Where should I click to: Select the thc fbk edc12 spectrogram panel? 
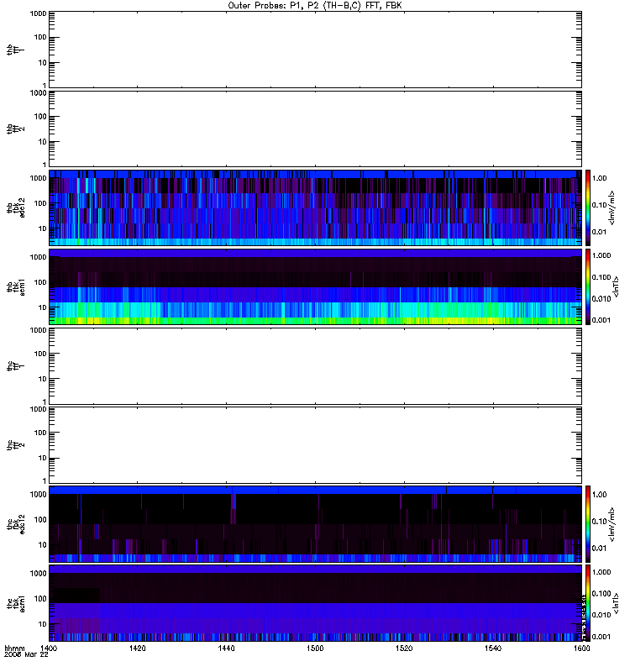click(x=316, y=523)
